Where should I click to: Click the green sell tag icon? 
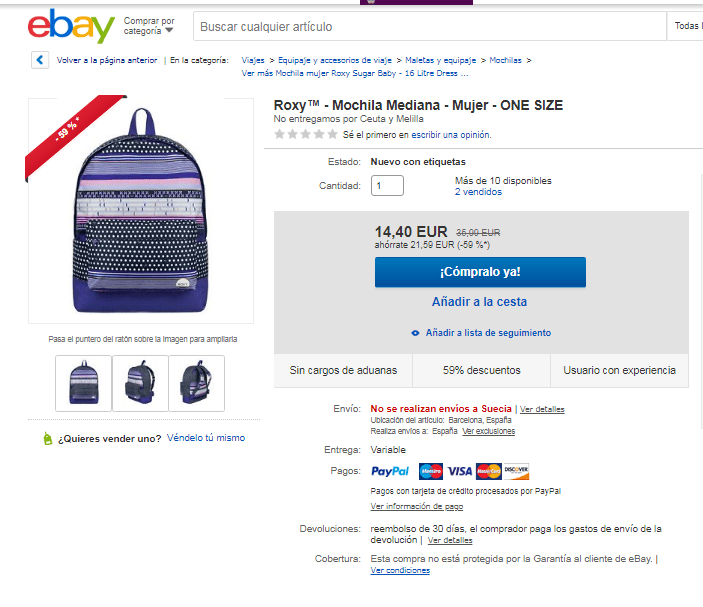tap(48, 438)
